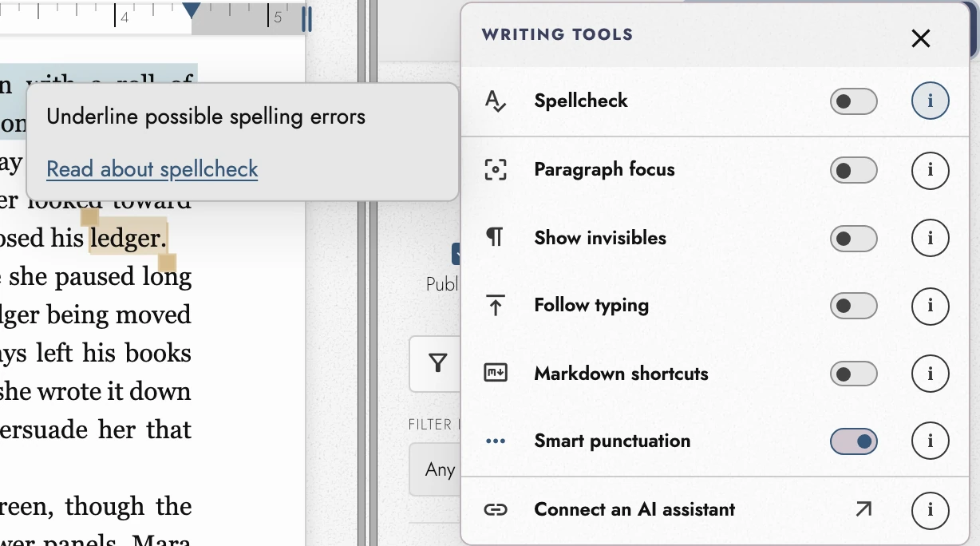Click the Smart punctuation ellipsis icon
980x546 pixels.
pos(496,441)
